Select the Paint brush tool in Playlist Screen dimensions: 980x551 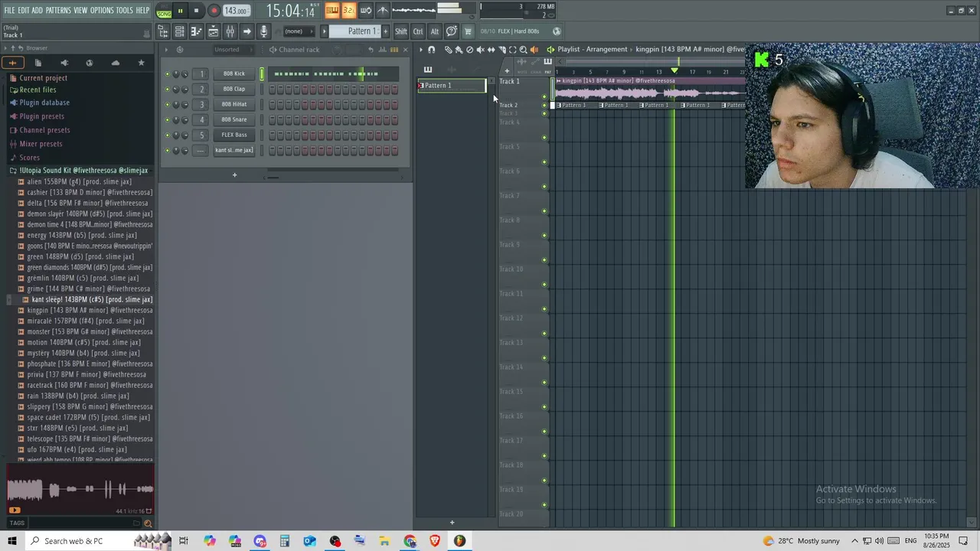tap(459, 50)
